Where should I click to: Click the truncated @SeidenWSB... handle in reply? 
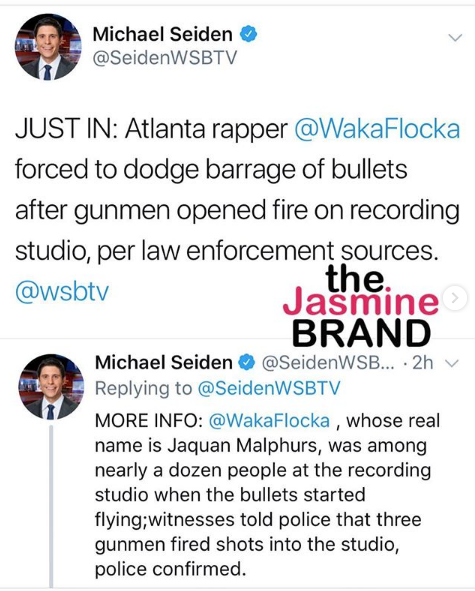pos(328,363)
